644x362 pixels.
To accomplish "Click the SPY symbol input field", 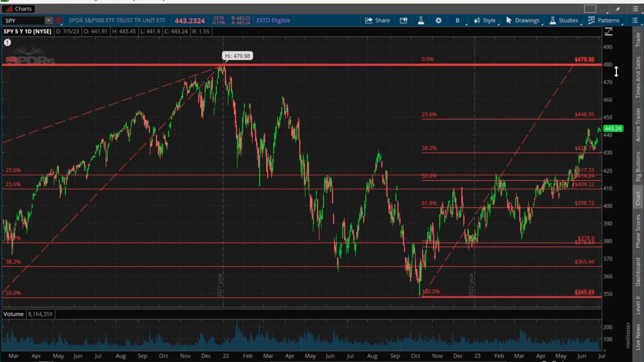I will click(23, 21).
